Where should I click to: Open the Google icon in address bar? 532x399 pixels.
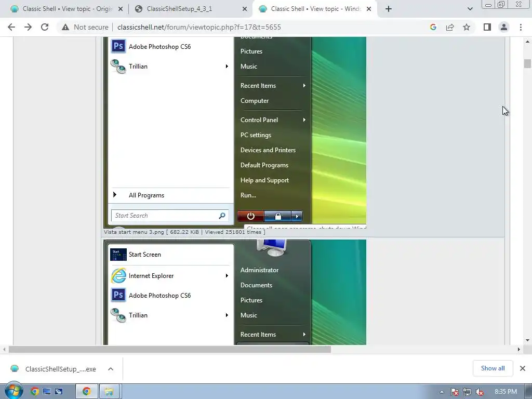[x=433, y=27]
